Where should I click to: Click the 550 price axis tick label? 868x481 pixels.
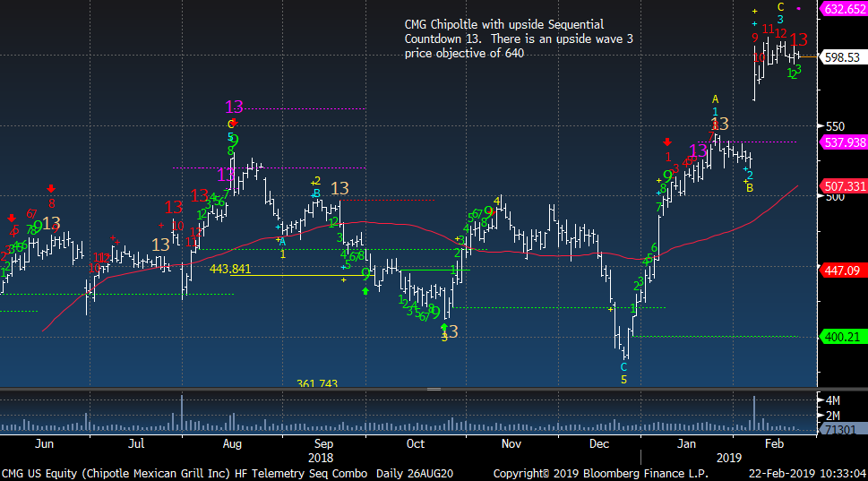835,126
